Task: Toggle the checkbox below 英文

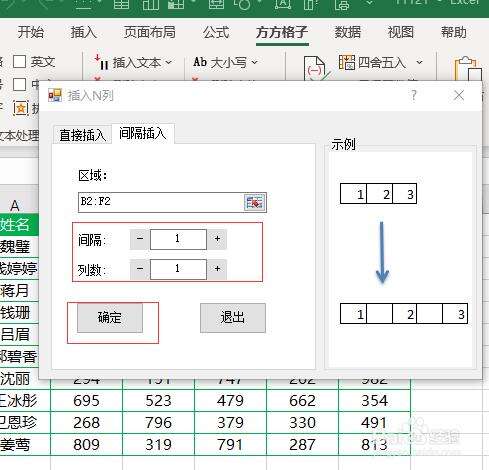Action: pyautogui.click(x=19, y=84)
